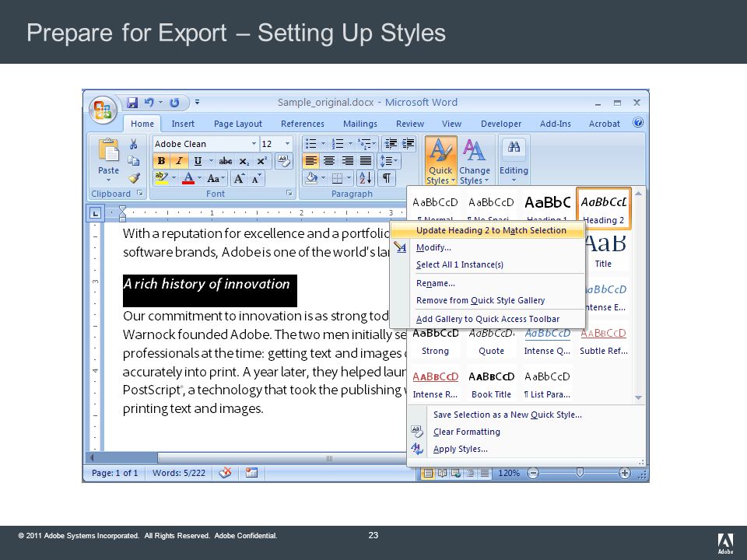Open line spacing dropdown
Image resolution: width=747 pixels, height=560 pixels.
[x=389, y=161]
